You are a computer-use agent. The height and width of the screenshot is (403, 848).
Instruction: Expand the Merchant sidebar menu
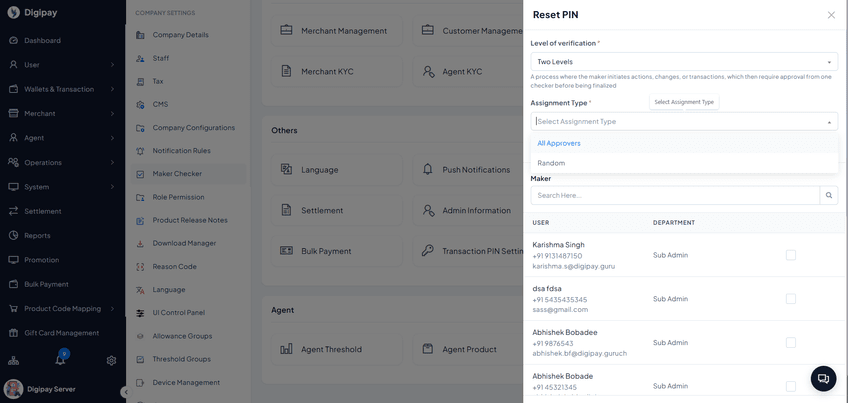(112, 114)
